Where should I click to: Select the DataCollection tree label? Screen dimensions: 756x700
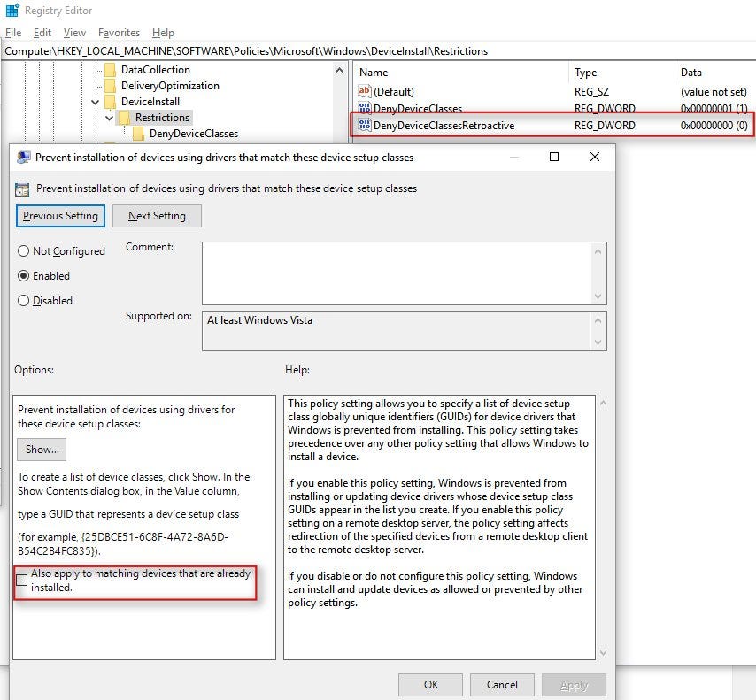[155, 70]
